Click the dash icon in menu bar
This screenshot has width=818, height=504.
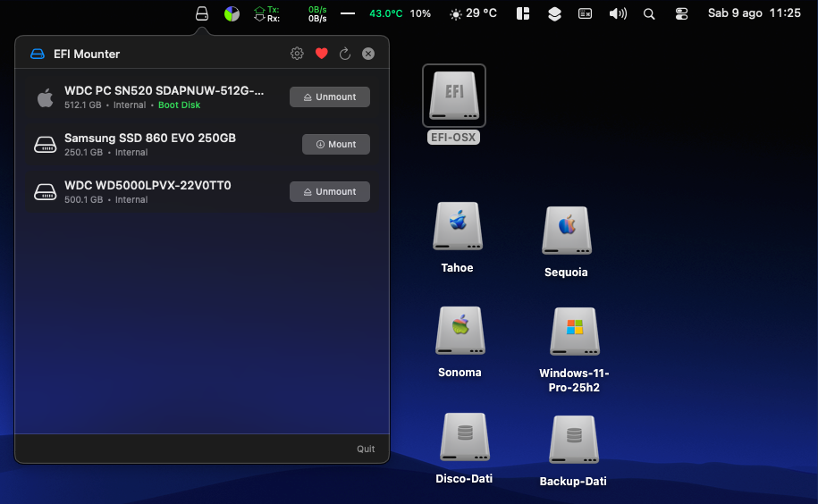coord(348,13)
